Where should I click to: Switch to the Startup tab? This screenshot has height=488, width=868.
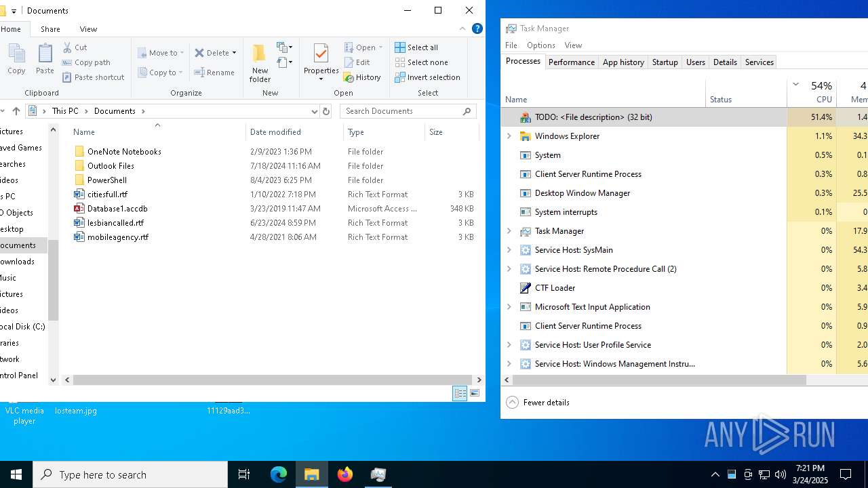pyautogui.click(x=665, y=62)
